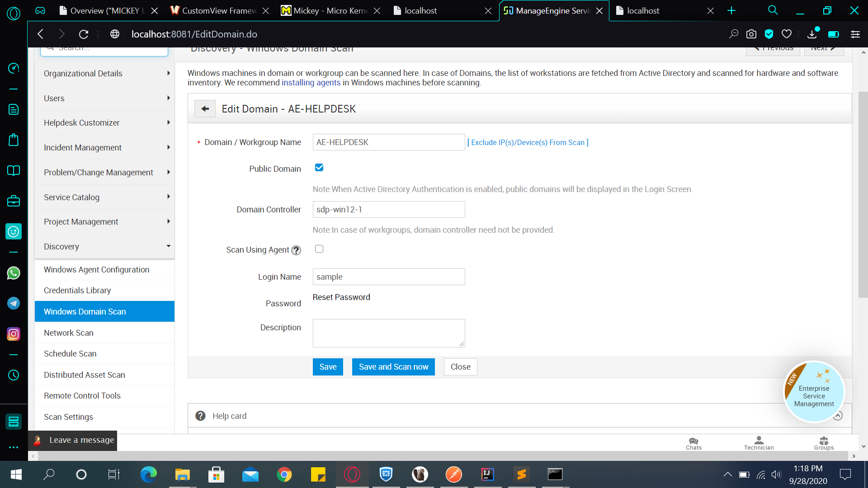Enable the Scan Using Agent checkbox
Screen dimensions: 868x488
point(319,249)
